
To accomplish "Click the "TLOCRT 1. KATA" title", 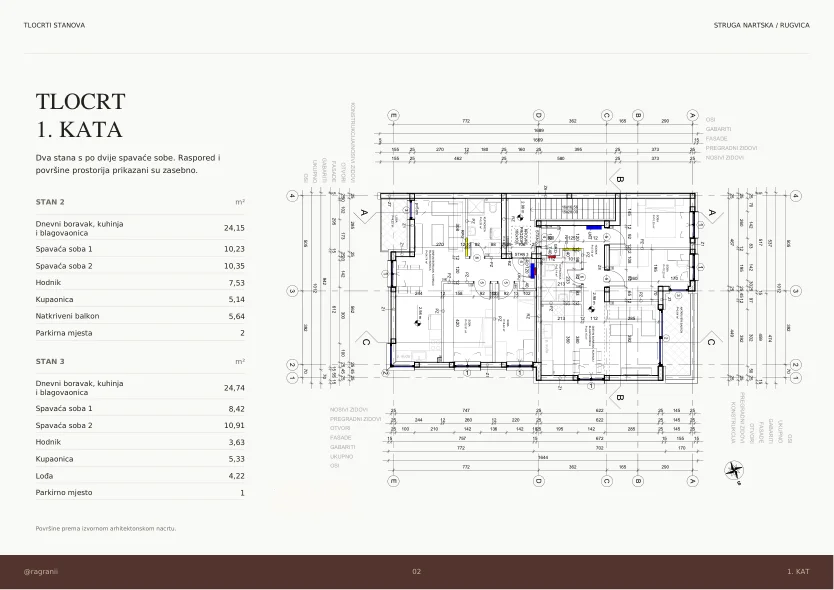I will 80,115.
